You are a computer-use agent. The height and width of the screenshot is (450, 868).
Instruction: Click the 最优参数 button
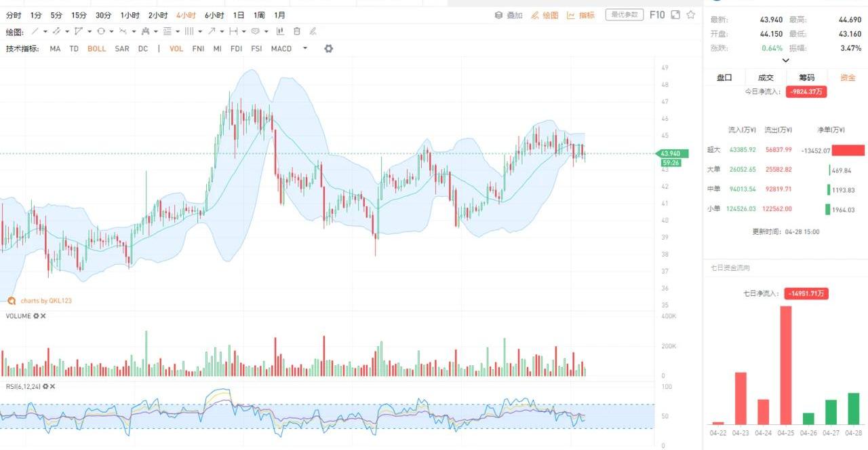tap(624, 14)
